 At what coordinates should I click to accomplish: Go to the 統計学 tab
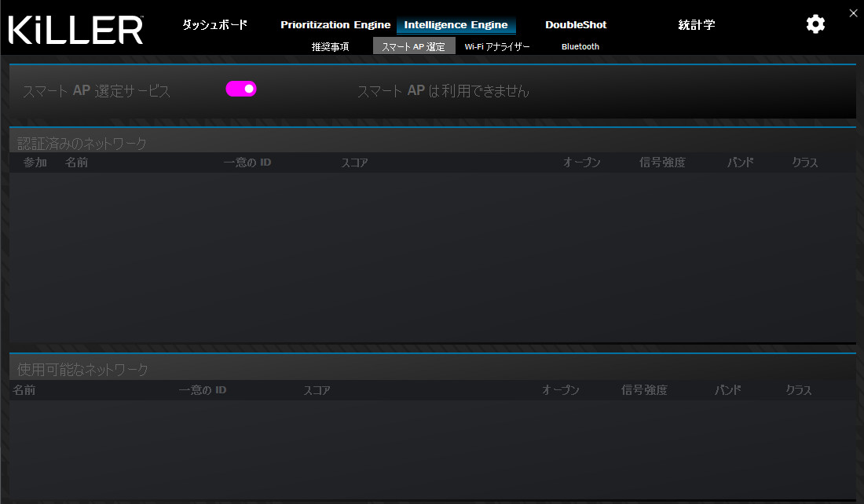[x=697, y=25]
